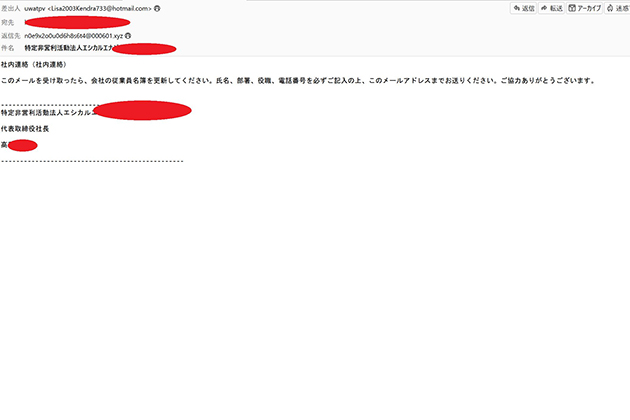Open the contact icon beside the hotmail sender address
Image resolution: width=630 pixels, height=420 pixels.
point(157,8)
